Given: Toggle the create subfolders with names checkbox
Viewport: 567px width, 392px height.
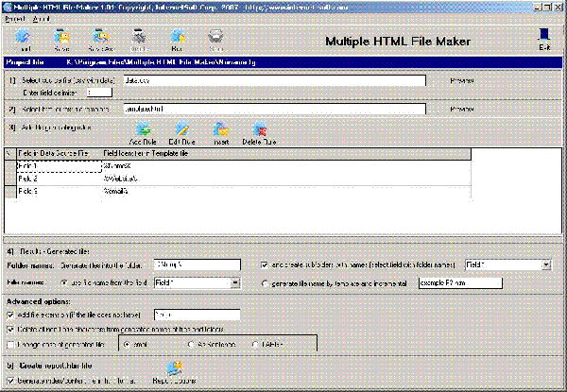Looking at the screenshot, I should 264,264.
